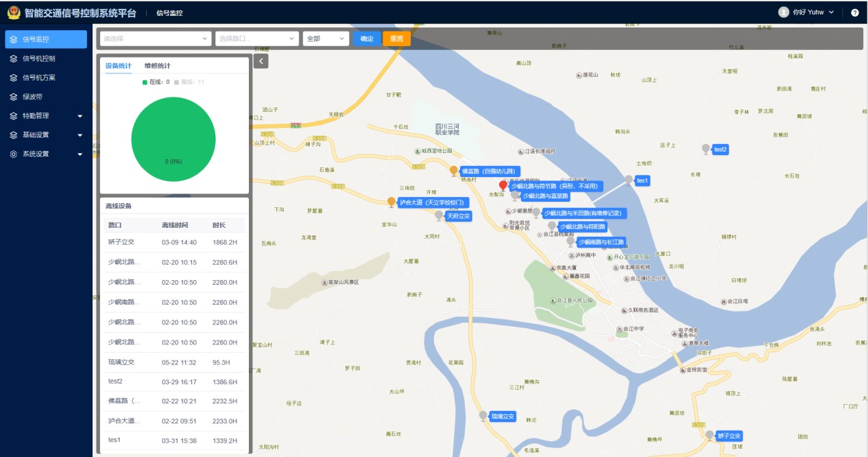Click the 1386.6H duration cell
Screen dimensions: 868x457
(225, 382)
